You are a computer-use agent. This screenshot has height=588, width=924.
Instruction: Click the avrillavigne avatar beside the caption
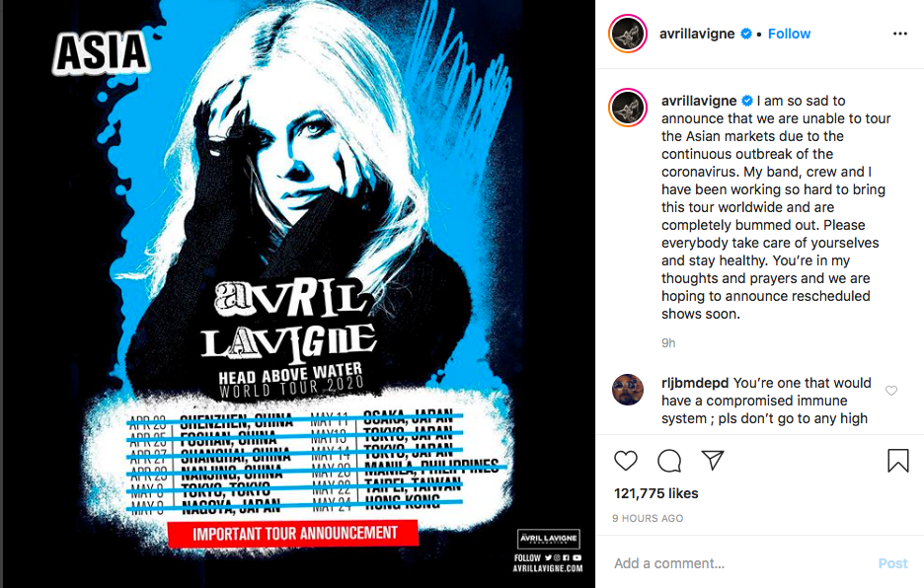click(x=628, y=108)
